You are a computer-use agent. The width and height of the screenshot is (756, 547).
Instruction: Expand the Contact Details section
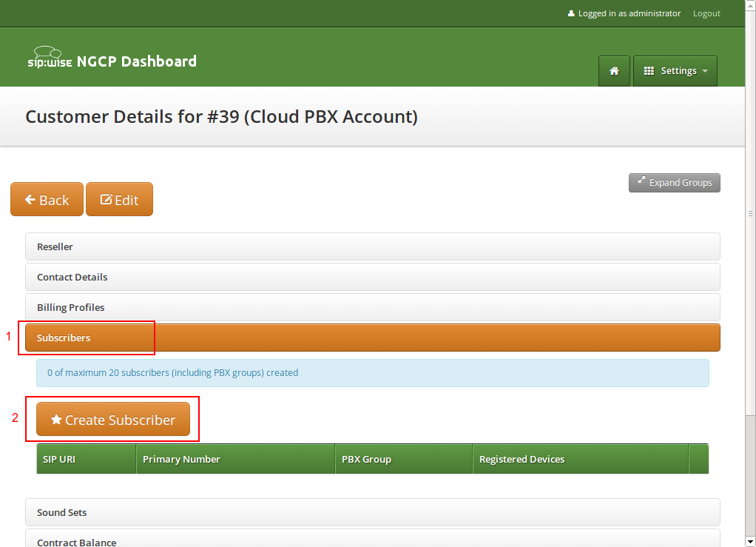click(x=372, y=277)
